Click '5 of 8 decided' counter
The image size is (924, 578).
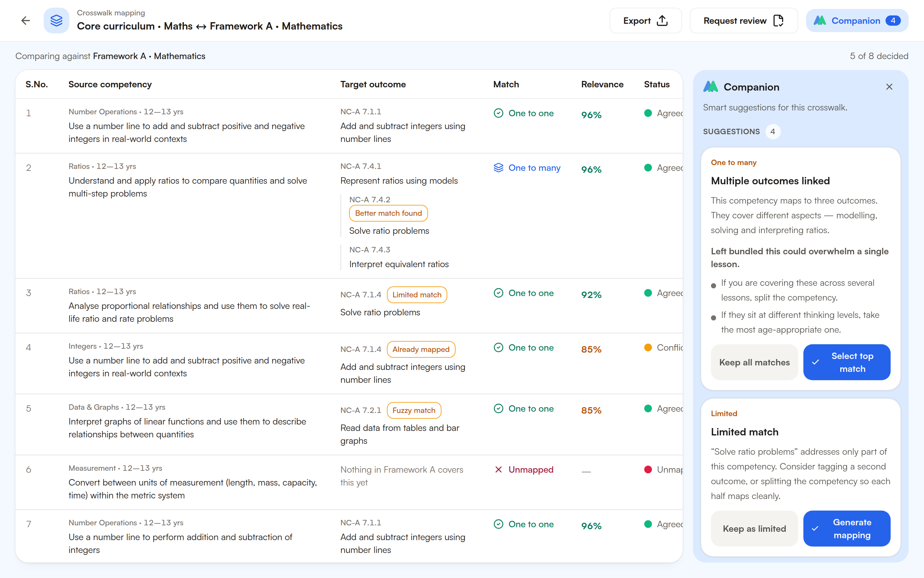tap(879, 56)
